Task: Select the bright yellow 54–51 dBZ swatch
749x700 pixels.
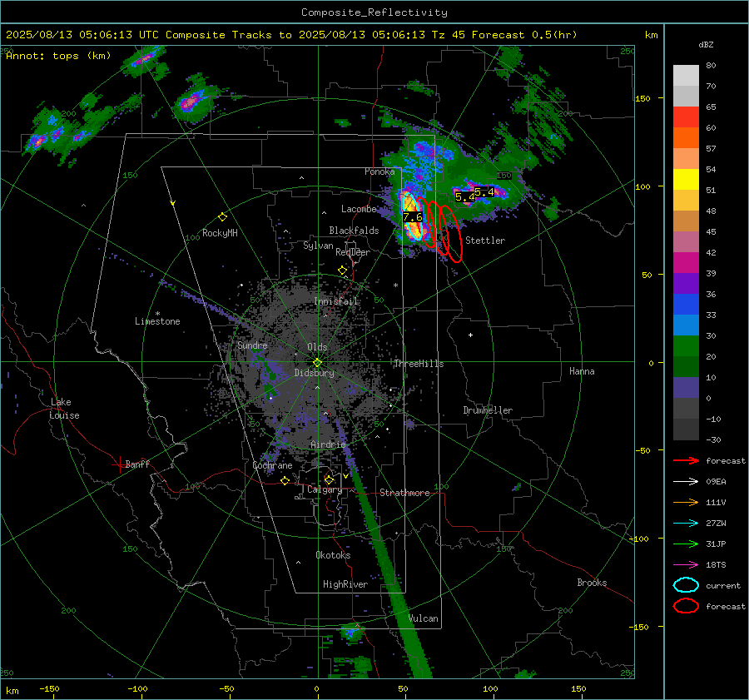Action: pyautogui.click(x=686, y=180)
